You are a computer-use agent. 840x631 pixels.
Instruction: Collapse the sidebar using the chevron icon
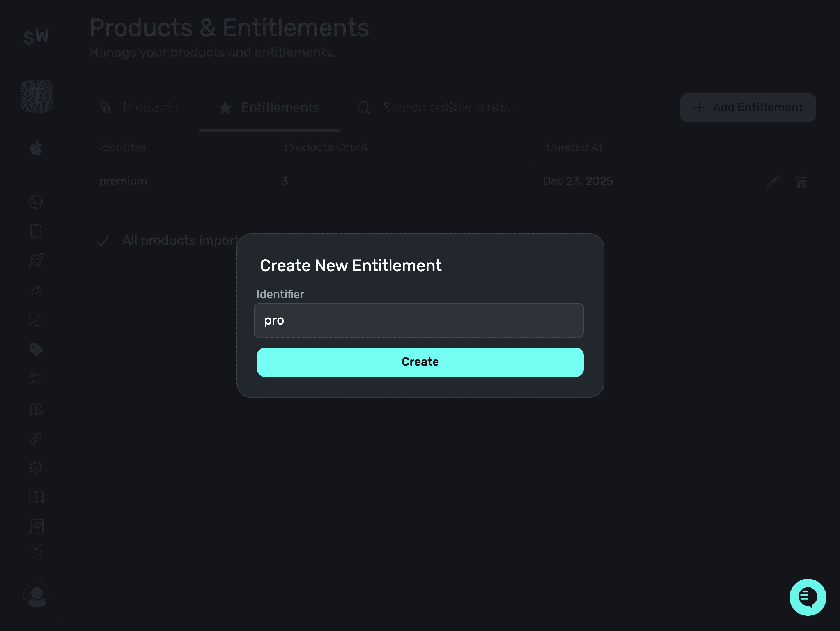pyautogui.click(x=36, y=547)
